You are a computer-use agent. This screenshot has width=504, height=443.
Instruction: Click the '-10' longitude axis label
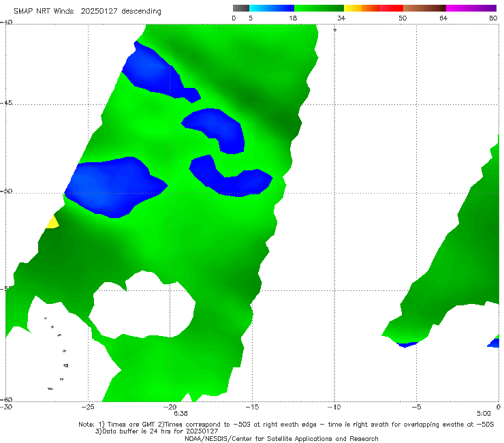pos(334,407)
